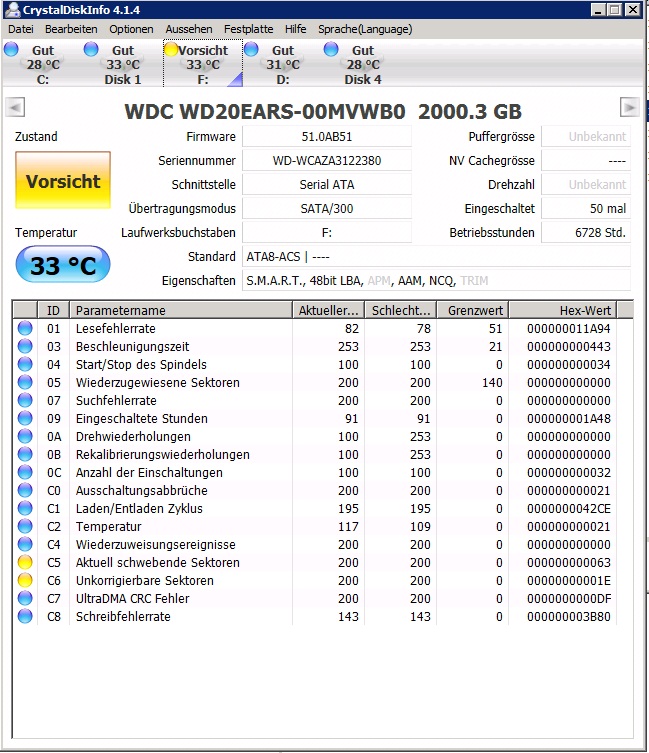Click yellow warning icon for Aktuell schwebende Sektoren
The height and width of the screenshot is (753, 649).
pyautogui.click(x=25, y=562)
